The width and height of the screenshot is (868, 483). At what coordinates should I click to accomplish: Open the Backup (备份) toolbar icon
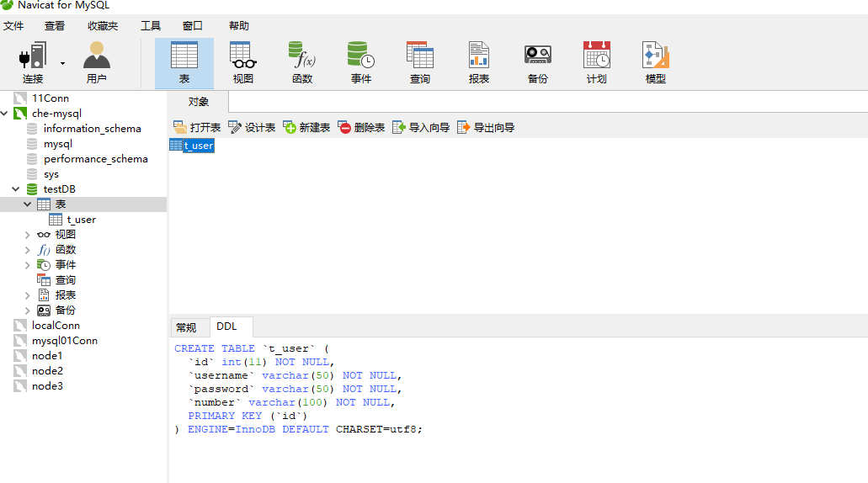click(537, 62)
